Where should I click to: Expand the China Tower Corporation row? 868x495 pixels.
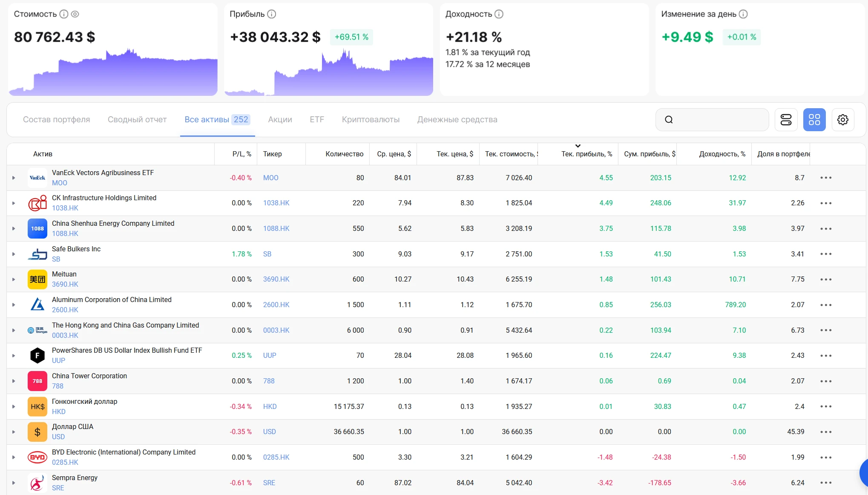point(14,381)
